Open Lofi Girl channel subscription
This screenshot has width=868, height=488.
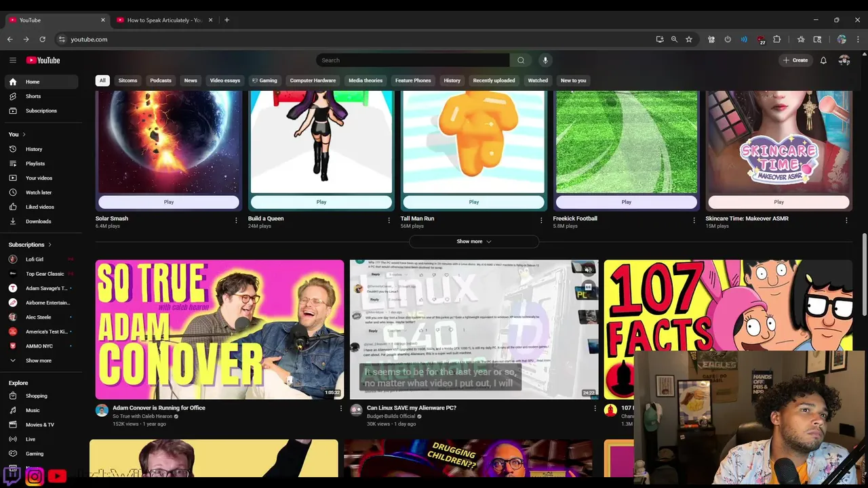(x=41, y=260)
